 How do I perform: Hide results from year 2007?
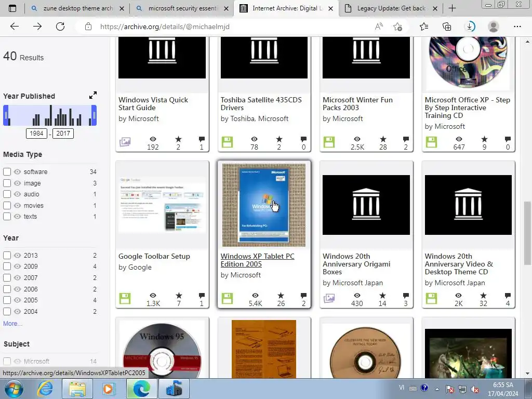click(x=17, y=277)
